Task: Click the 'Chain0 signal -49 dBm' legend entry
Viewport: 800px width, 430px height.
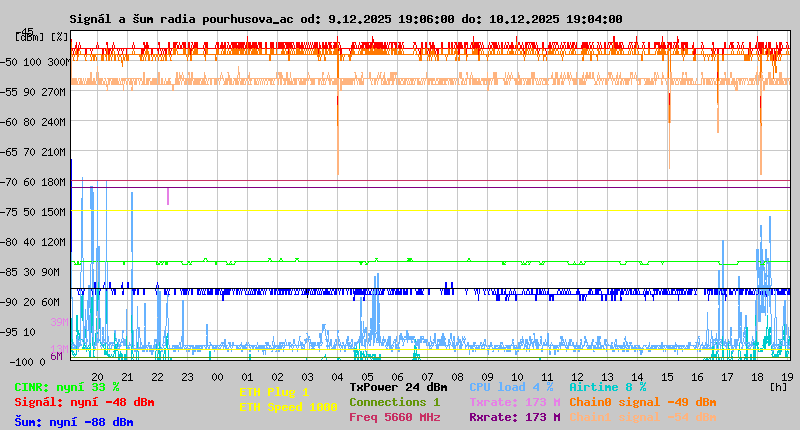Action: (x=642, y=402)
